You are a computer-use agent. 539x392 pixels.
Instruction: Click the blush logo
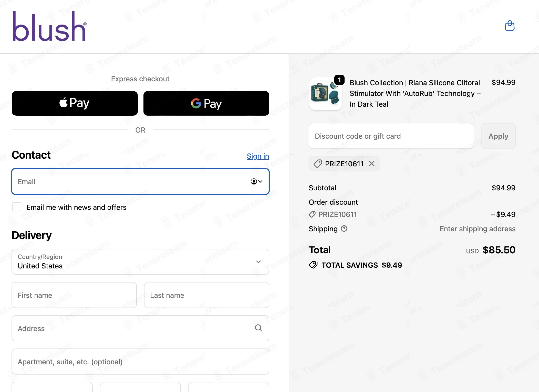50,26
